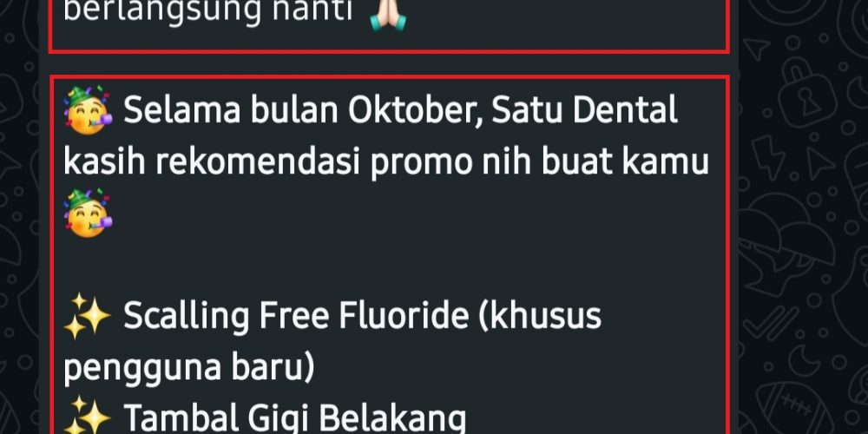Select the "Tambal Gigi Belakang" promo item
Viewport: 868px width, 434px height.
tap(294, 418)
